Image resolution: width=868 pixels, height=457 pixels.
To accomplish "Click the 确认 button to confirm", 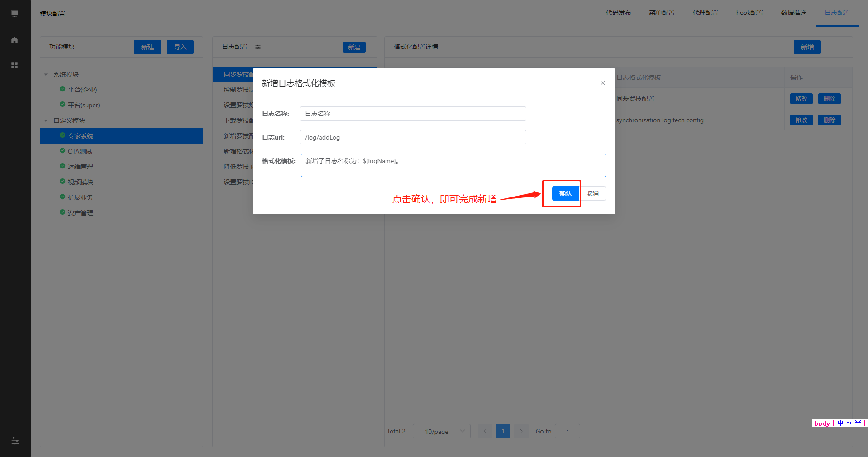I will tap(565, 193).
